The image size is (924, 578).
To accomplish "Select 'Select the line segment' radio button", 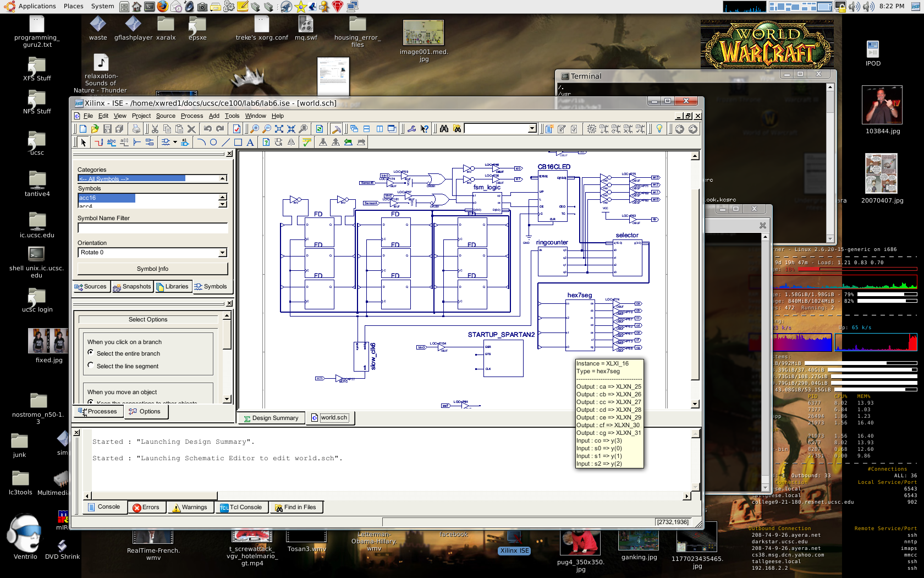I will coord(91,365).
